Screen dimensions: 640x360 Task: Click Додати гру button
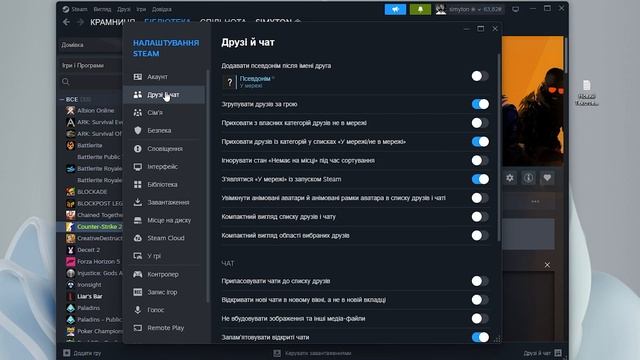(82, 353)
